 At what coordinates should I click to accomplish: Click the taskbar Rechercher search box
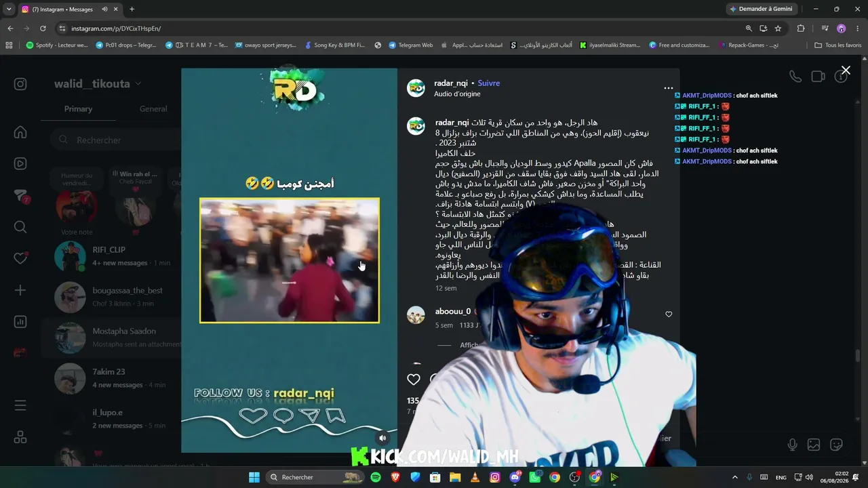315,477
